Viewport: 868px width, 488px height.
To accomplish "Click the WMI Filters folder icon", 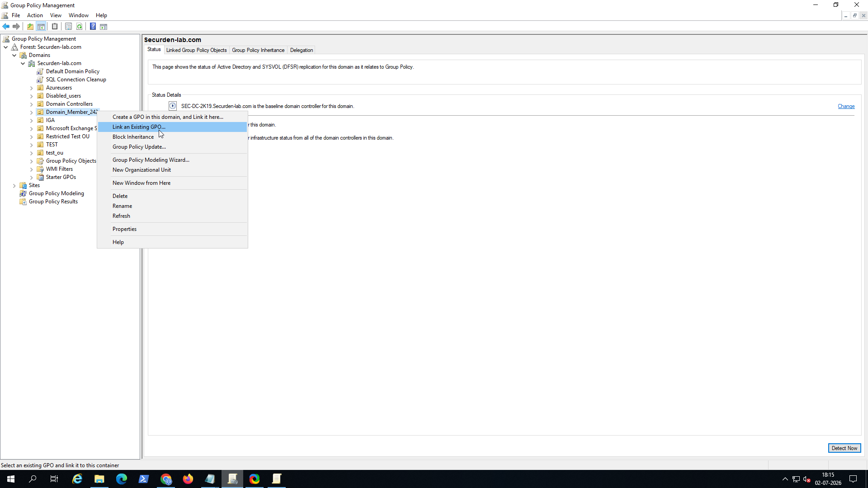I will click(40, 169).
